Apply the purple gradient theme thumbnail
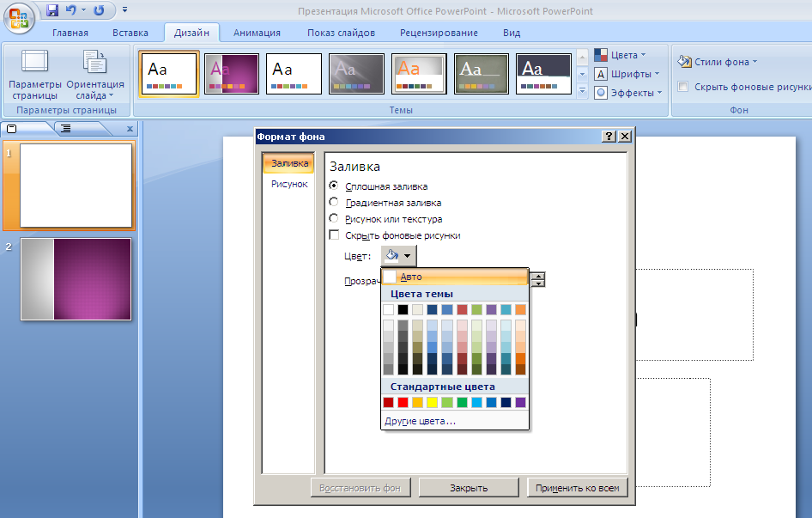The height and width of the screenshot is (518, 812). tap(232, 74)
